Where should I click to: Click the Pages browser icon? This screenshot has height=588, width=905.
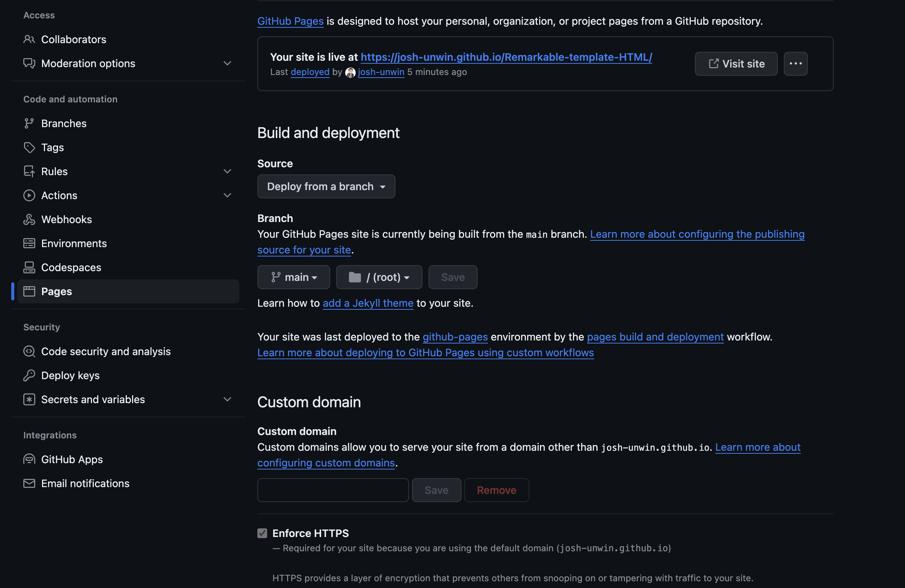29,291
